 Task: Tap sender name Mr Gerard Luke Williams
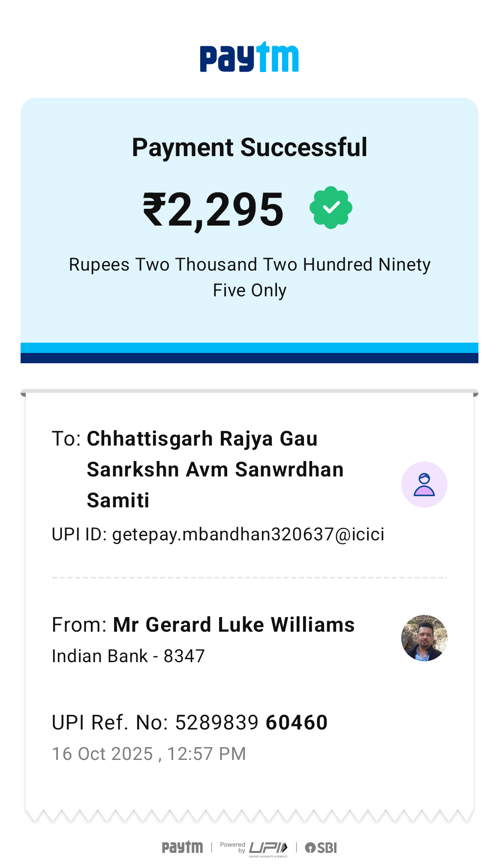click(234, 625)
